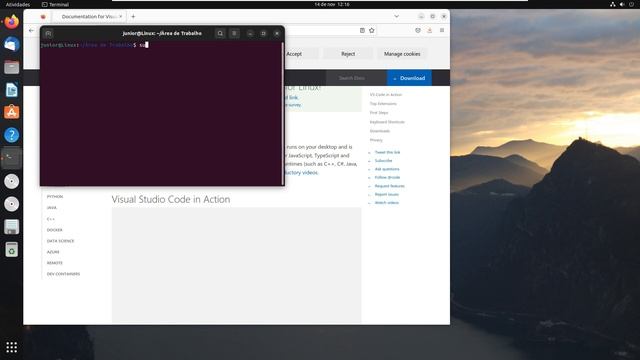The width and height of the screenshot is (640, 360).
Task: Open DEV CONTAINERS in the docs sidebar
Action: coord(63,274)
